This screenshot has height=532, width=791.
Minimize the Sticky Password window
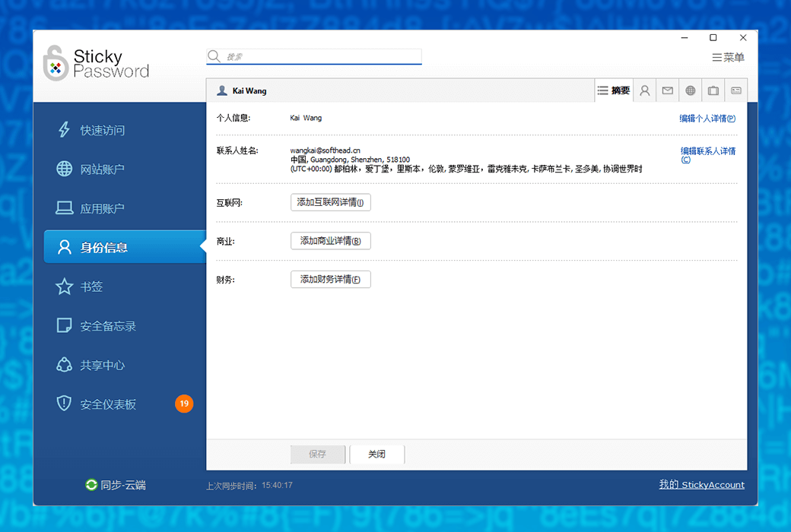coord(685,38)
